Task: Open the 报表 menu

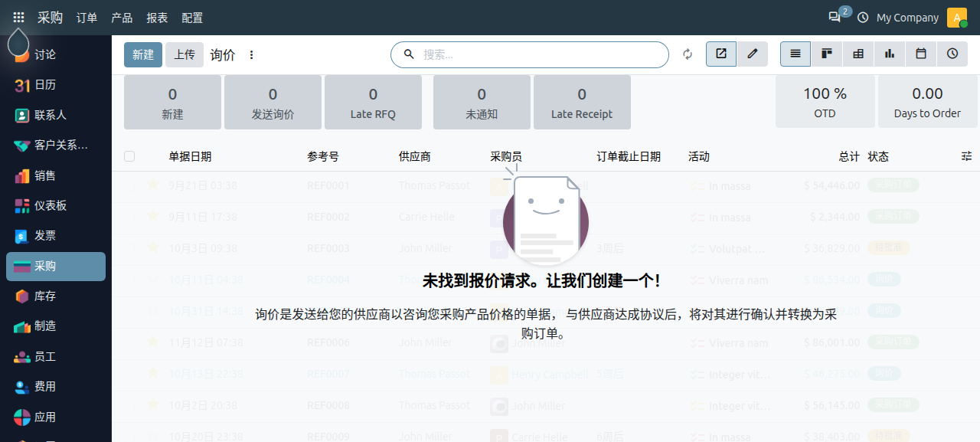Action: [157, 18]
